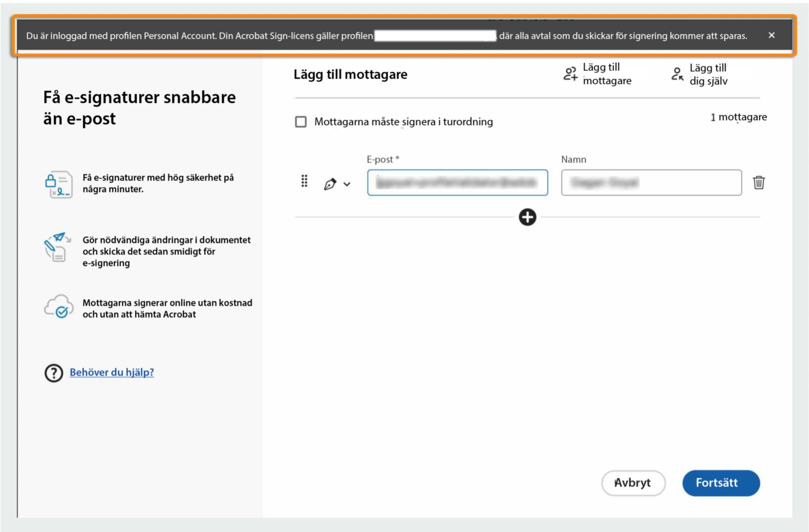Click the 'Lägg till dig själv' text
Screen dimensions: 809x532
pyautogui.click(x=708, y=74)
